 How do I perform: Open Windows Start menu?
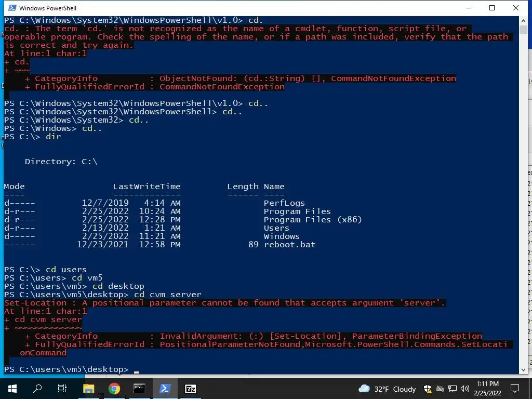pyautogui.click(x=12, y=389)
